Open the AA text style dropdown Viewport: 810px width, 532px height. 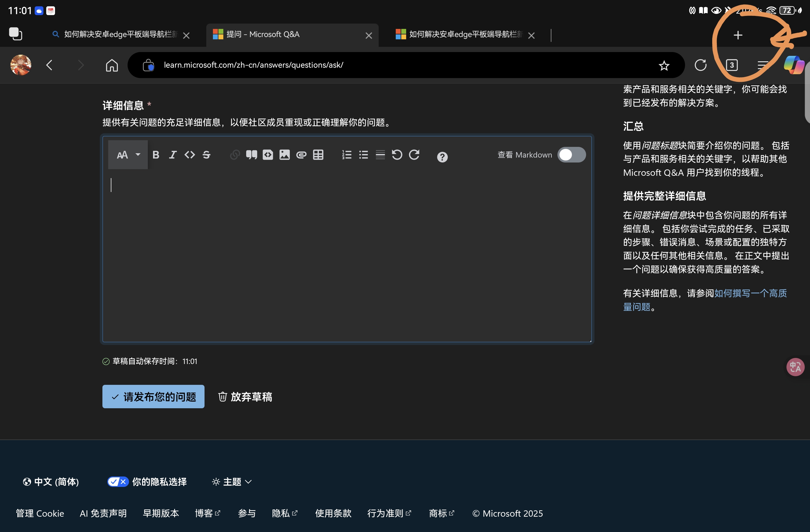pyautogui.click(x=127, y=155)
